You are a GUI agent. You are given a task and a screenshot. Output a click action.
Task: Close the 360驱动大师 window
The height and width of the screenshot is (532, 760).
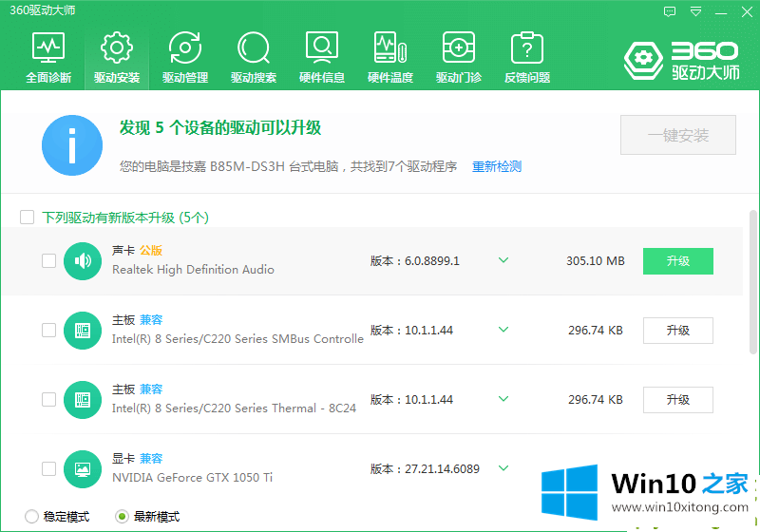747,12
